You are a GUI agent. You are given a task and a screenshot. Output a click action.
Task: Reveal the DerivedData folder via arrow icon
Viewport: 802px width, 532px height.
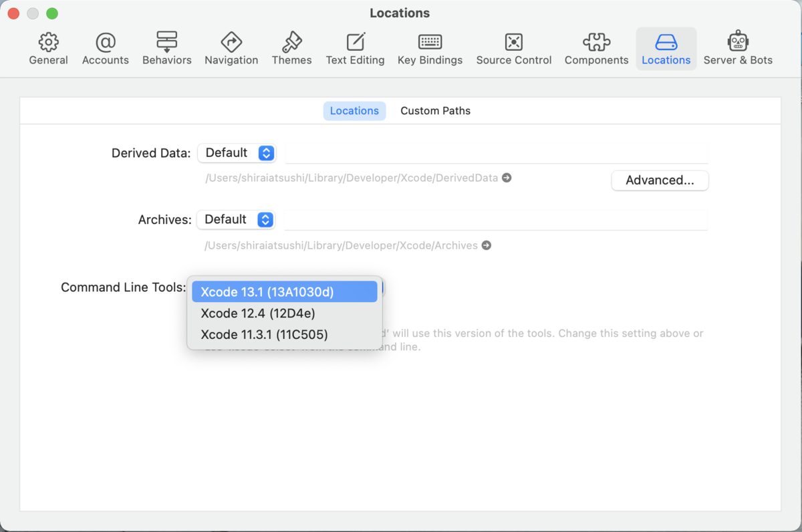tap(507, 178)
